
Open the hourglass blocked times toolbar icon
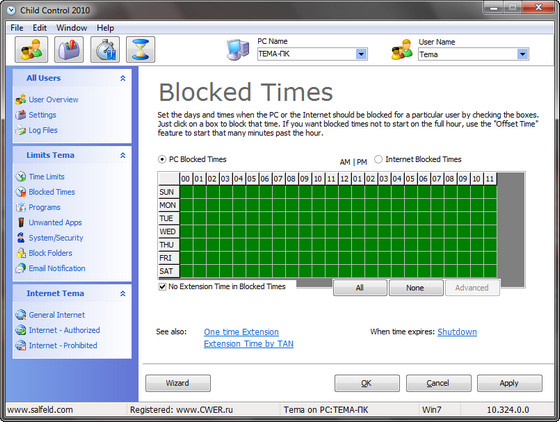coord(140,50)
